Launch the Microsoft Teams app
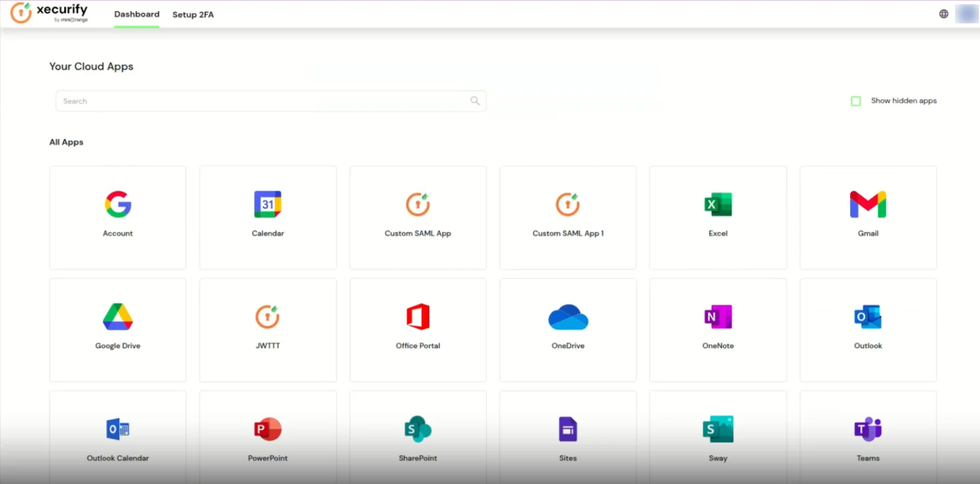Image resolution: width=980 pixels, height=484 pixels. (x=868, y=437)
